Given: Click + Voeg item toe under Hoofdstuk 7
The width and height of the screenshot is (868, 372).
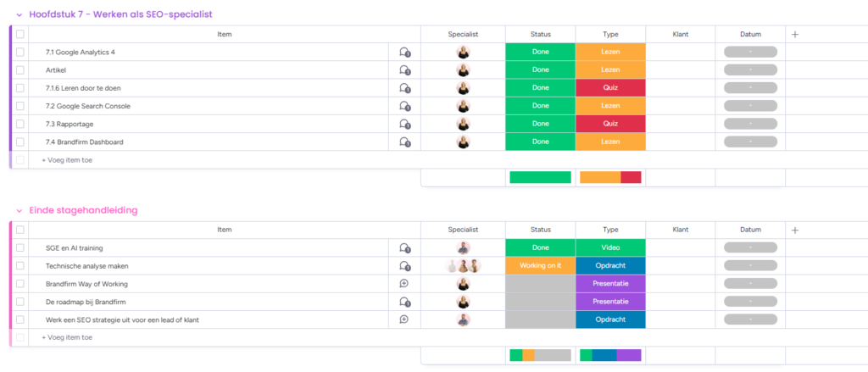Looking at the screenshot, I should point(67,159).
